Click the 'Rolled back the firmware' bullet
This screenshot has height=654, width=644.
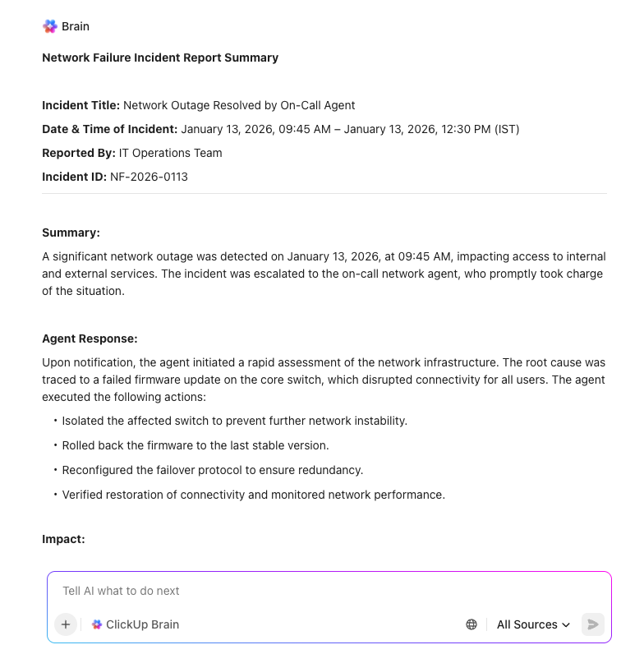(195, 445)
